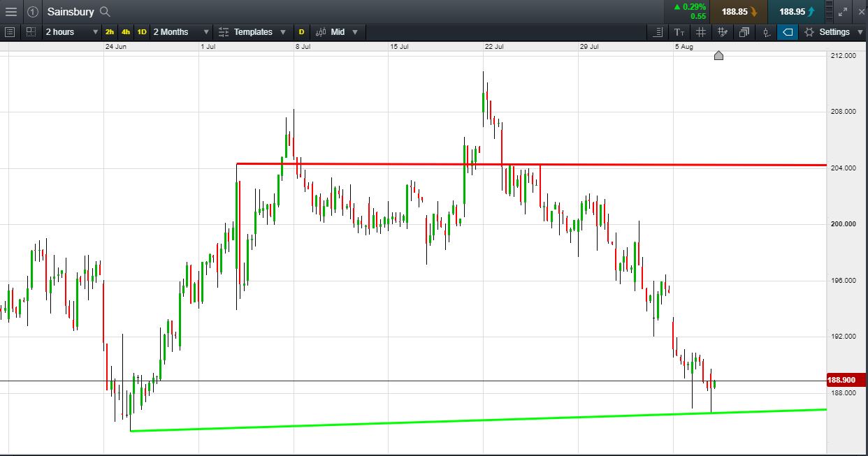The height and width of the screenshot is (456, 868).
Task: Click the 204.000 price axis label
Action: [843, 168]
